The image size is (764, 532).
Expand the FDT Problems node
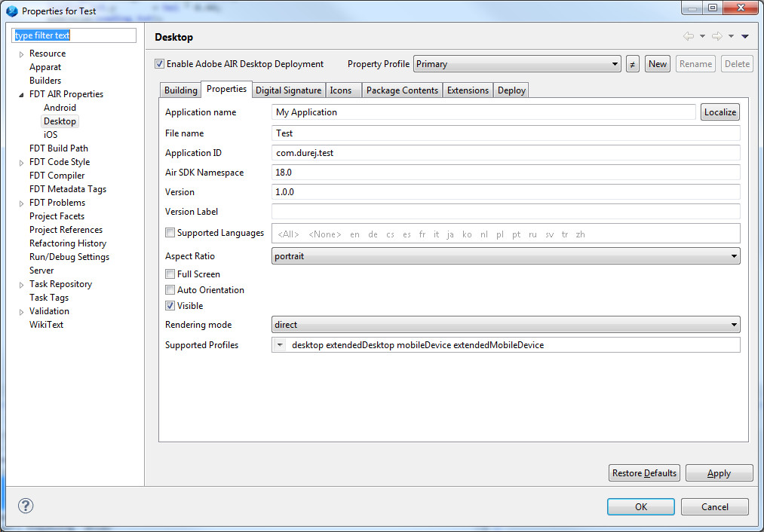click(x=21, y=203)
